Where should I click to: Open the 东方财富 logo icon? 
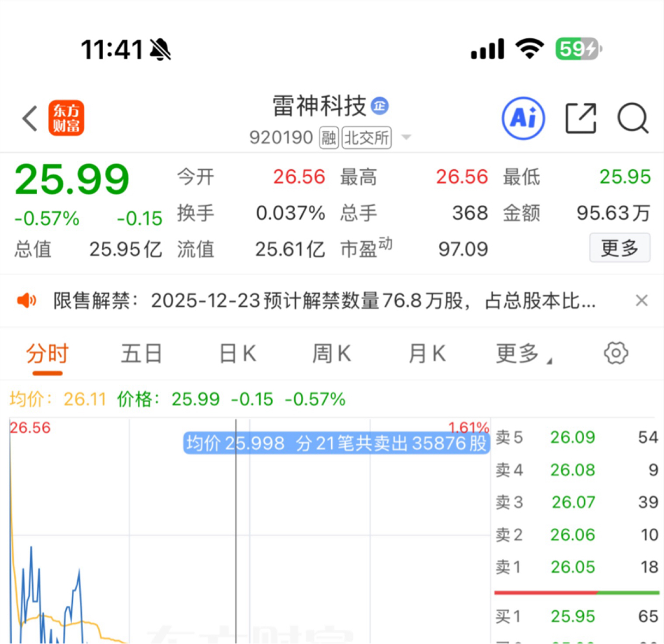click(66, 118)
